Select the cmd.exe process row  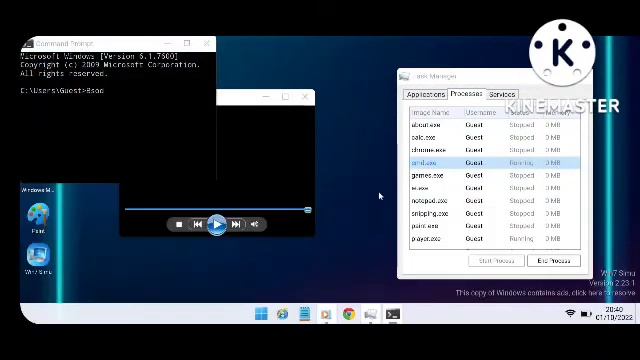[495, 163]
